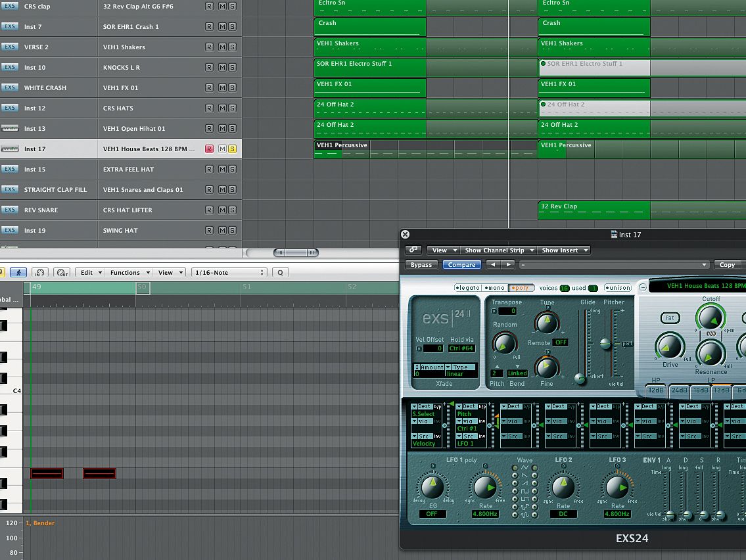Click the Bypass button on EXS24

[421, 265]
